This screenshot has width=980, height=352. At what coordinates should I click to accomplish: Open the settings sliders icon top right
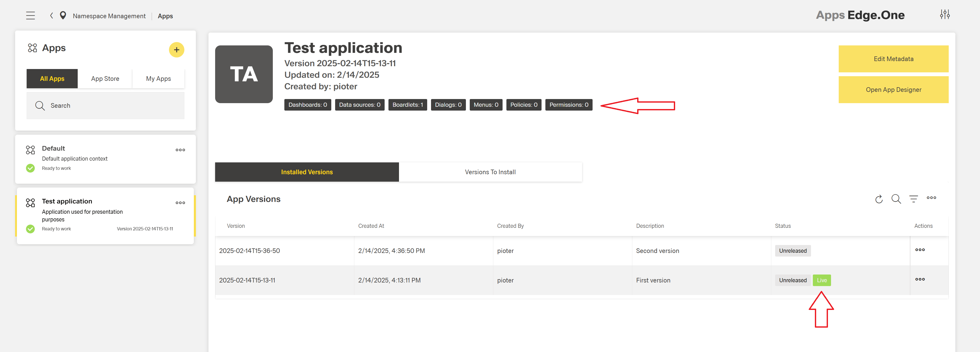945,14
